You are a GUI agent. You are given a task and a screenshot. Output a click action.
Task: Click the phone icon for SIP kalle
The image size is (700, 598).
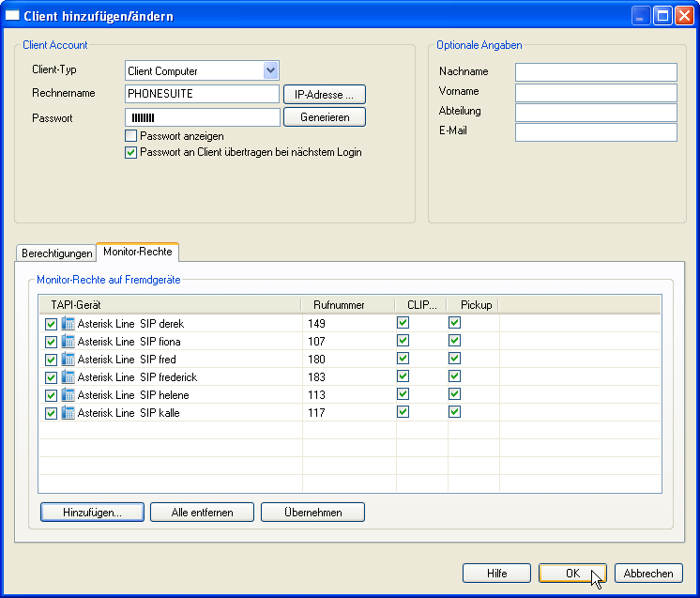coord(68,412)
